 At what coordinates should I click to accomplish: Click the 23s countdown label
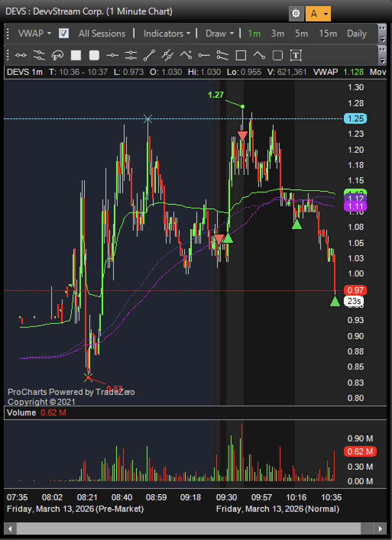click(355, 301)
